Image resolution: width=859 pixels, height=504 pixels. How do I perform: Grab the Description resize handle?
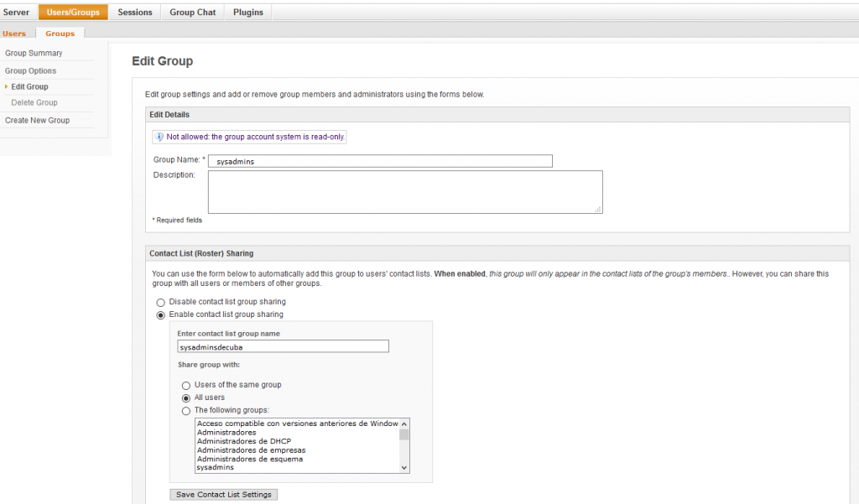point(598,210)
